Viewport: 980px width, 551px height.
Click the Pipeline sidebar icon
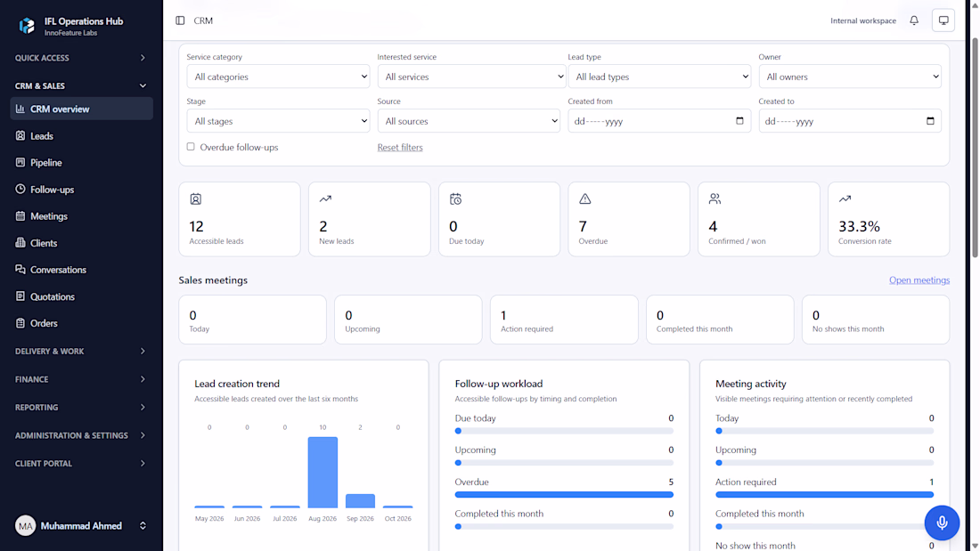(x=20, y=162)
